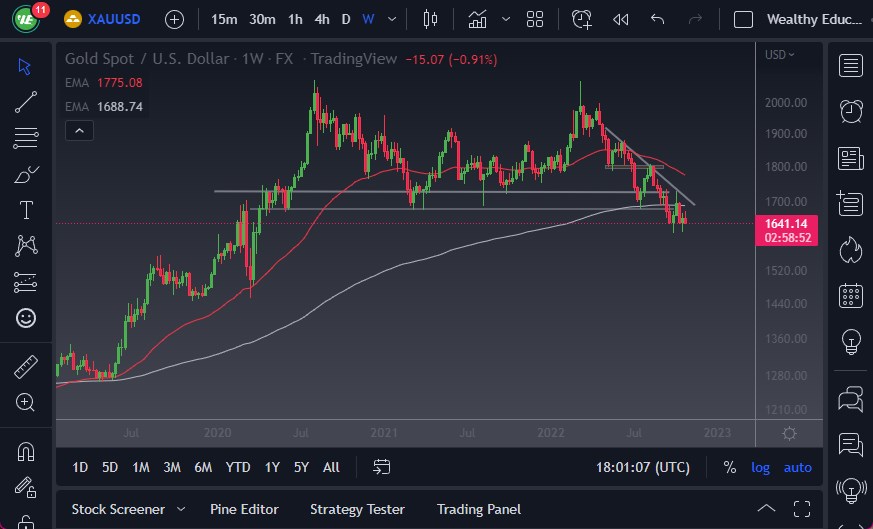873x529 pixels.
Task: Toggle log scale on price axis
Action: [x=761, y=467]
